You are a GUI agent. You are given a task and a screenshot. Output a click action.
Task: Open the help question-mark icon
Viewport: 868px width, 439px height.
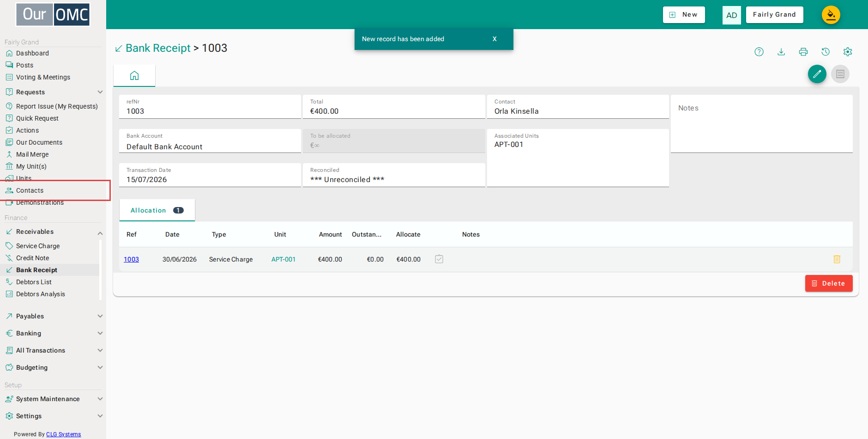[759, 52]
